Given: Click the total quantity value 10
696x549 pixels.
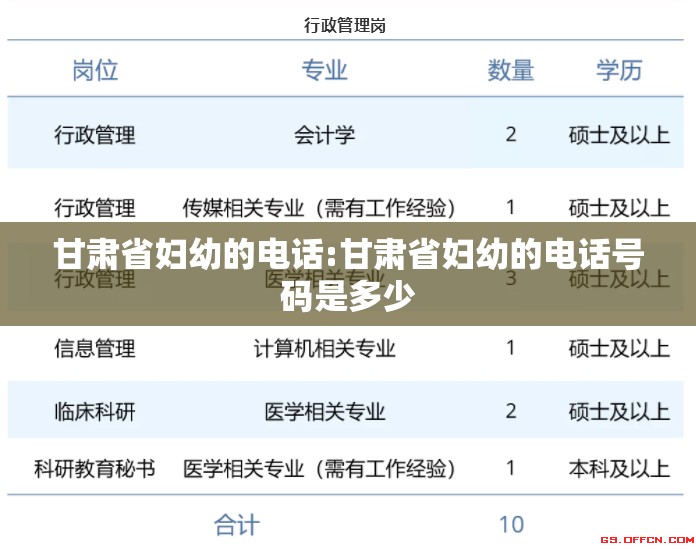Looking at the screenshot, I should coord(511,524).
